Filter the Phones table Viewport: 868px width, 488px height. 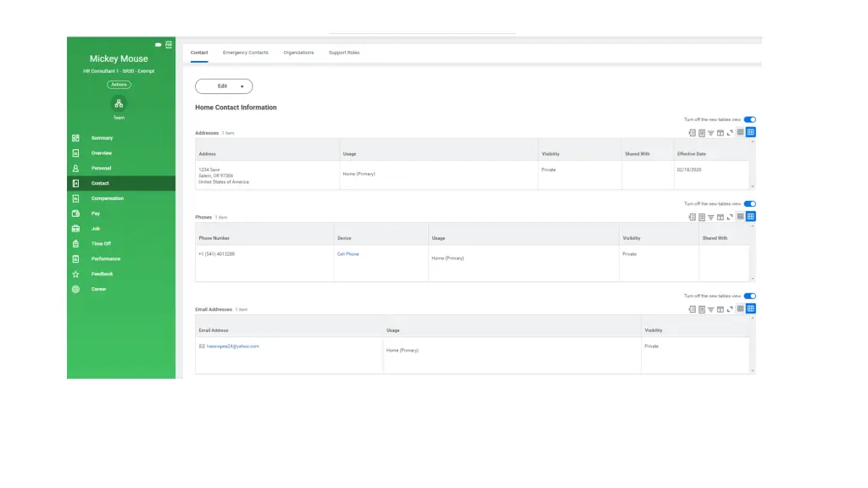point(711,217)
